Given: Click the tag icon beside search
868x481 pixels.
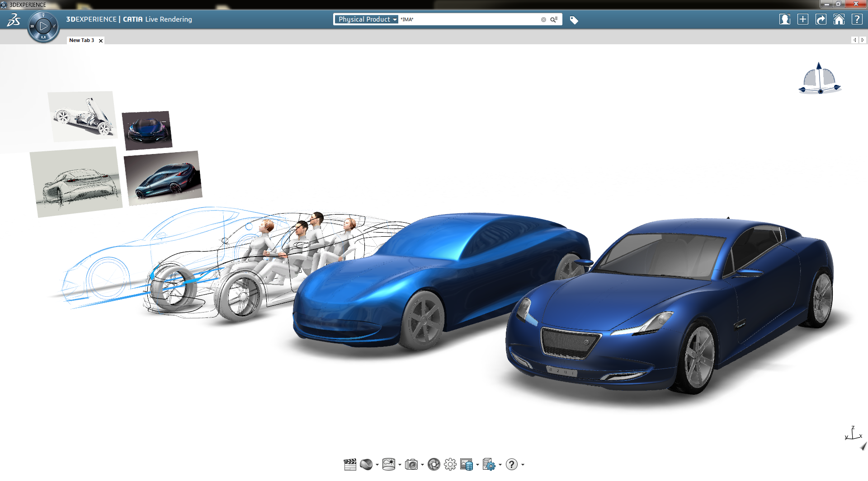Looking at the screenshot, I should [574, 20].
